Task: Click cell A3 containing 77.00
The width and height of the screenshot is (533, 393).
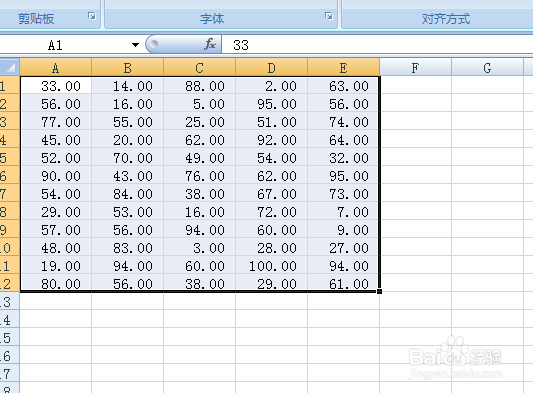Action: pyautogui.click(x=56, y=121)
